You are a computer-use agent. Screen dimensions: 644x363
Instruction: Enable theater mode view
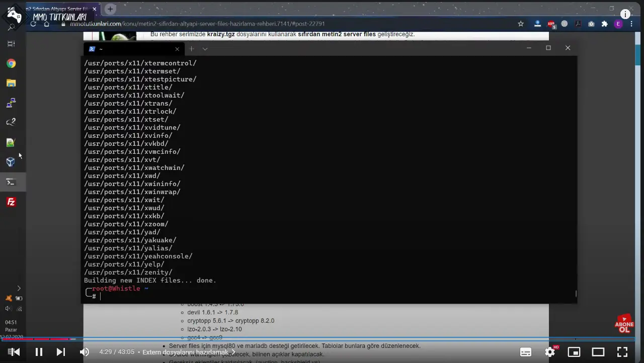pos(598,352)
